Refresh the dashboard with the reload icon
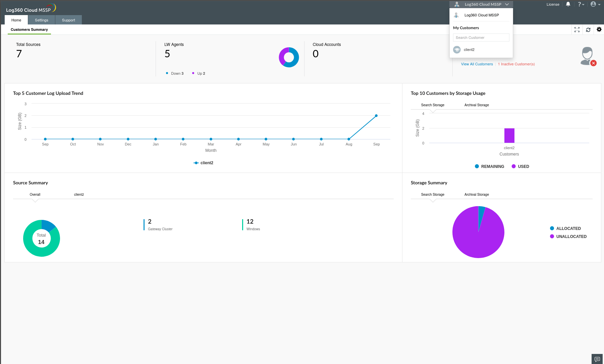Viewport: 604px width, 364px height. [588, 30]
